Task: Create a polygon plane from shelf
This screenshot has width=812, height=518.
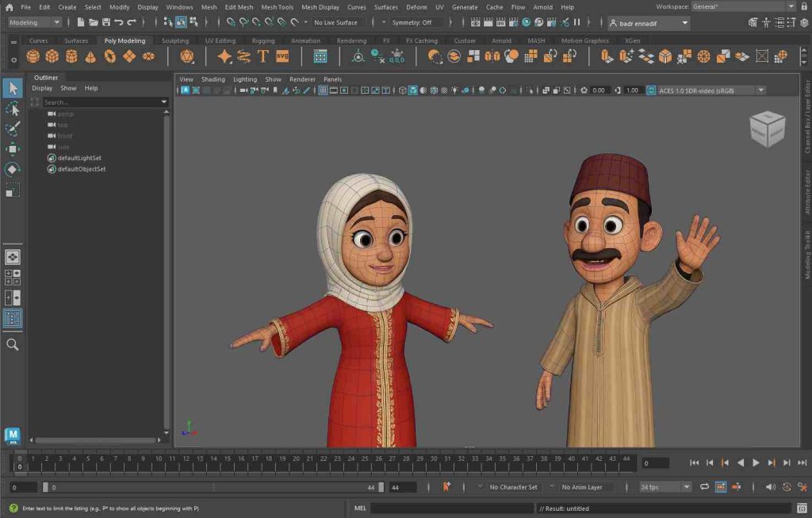Action: 129,56
